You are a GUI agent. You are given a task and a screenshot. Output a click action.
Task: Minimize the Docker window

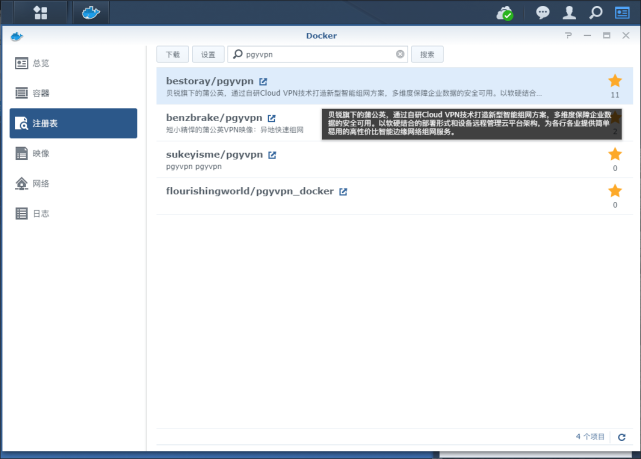click(587, 36)
